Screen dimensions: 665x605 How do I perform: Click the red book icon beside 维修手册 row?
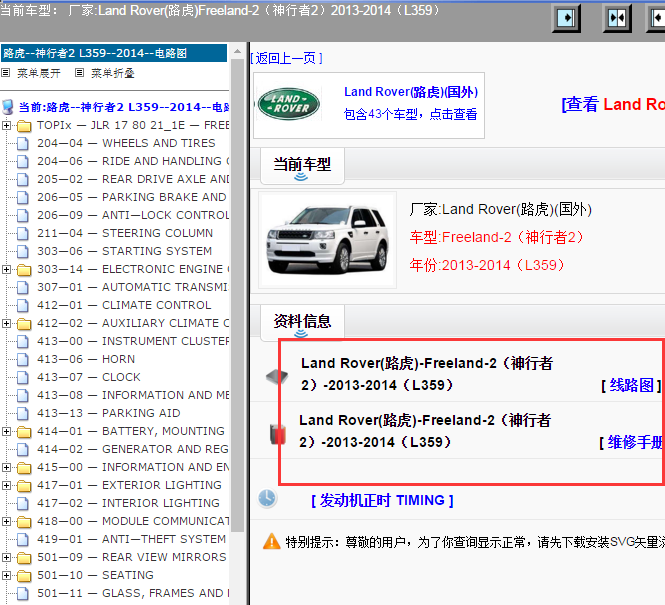click(278, 434)
